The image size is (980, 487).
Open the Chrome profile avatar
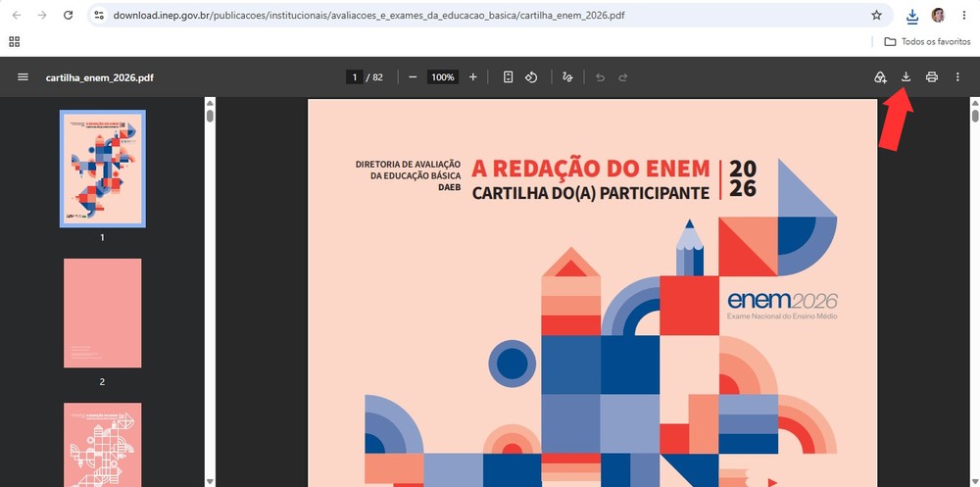pyautogui.click(x=938, y=15)
